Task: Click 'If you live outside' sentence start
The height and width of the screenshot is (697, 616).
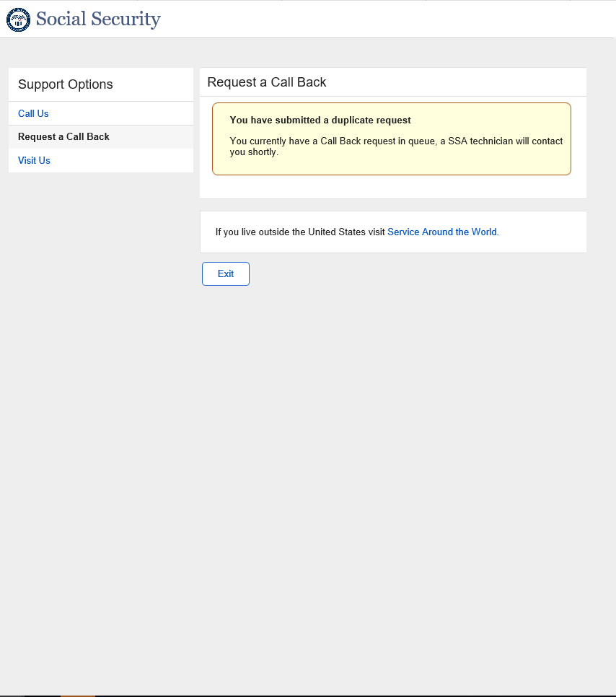Action: (x=249, y=232)
